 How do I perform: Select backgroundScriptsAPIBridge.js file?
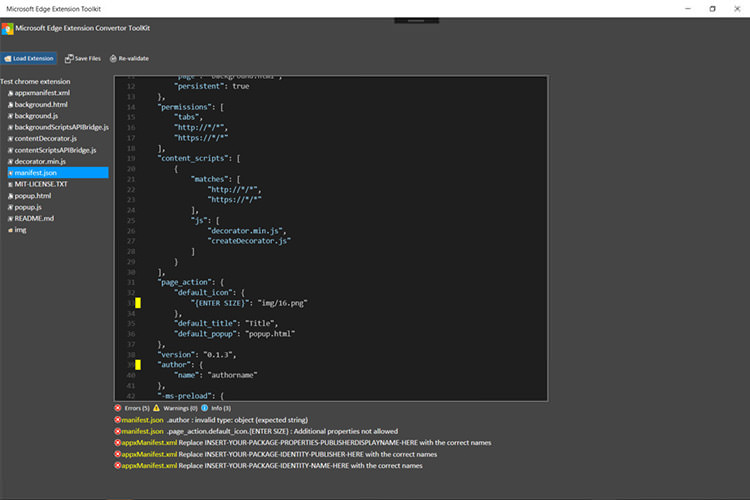(x=62, y=127)
